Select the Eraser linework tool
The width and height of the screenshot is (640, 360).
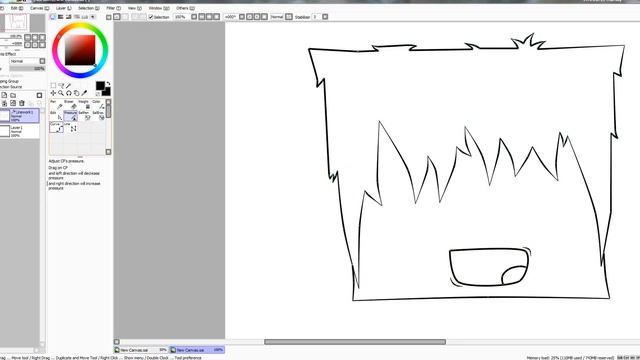(x=70, y=104)
